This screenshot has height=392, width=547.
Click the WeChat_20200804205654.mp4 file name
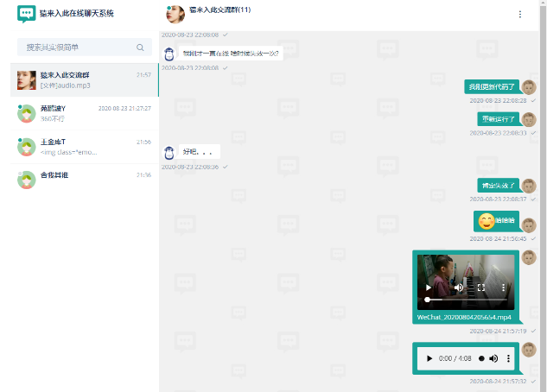[464, 317]
